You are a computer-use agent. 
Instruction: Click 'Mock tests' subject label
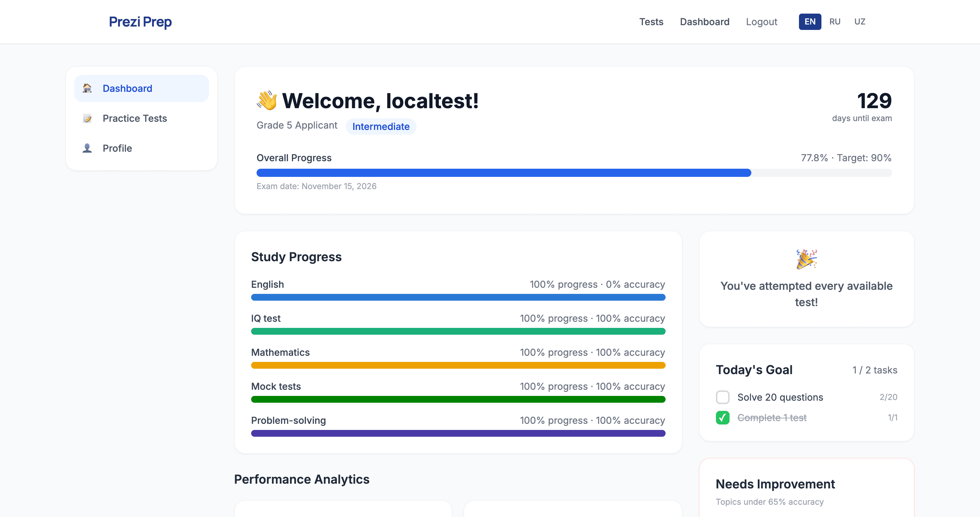[x=276, y=387]
